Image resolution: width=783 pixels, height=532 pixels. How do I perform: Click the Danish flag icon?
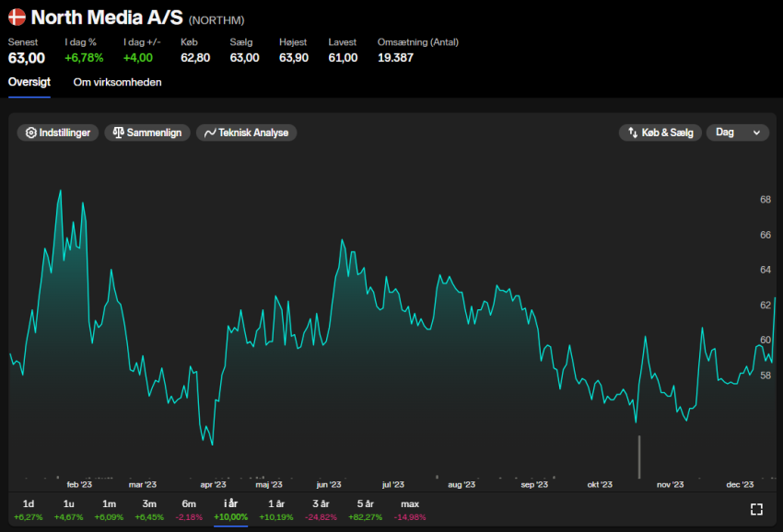click(17, 17)
